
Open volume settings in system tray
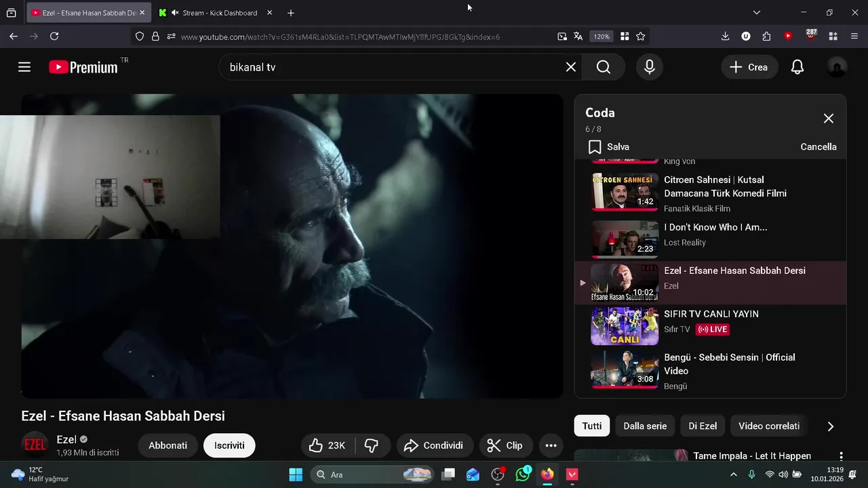tap(783, 474)
